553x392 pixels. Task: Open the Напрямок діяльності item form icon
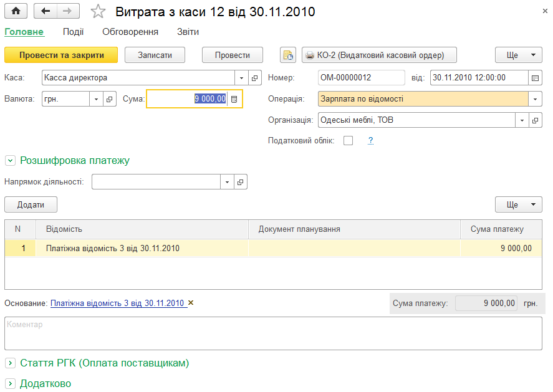(240, 182)
